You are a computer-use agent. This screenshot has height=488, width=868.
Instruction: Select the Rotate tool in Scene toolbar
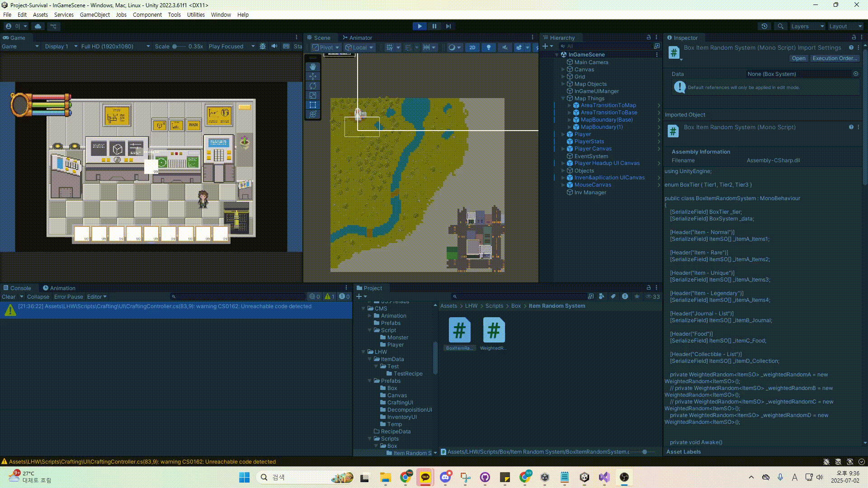pyautogui.click(x=313, y=85)
